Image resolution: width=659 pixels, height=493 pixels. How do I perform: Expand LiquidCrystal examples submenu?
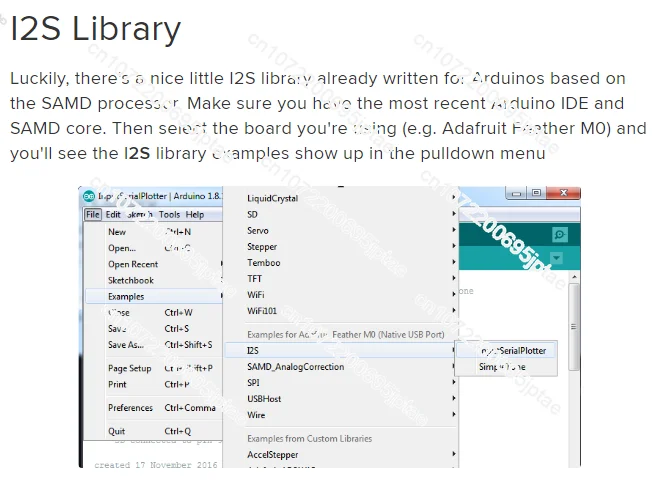tap(340, 198)
